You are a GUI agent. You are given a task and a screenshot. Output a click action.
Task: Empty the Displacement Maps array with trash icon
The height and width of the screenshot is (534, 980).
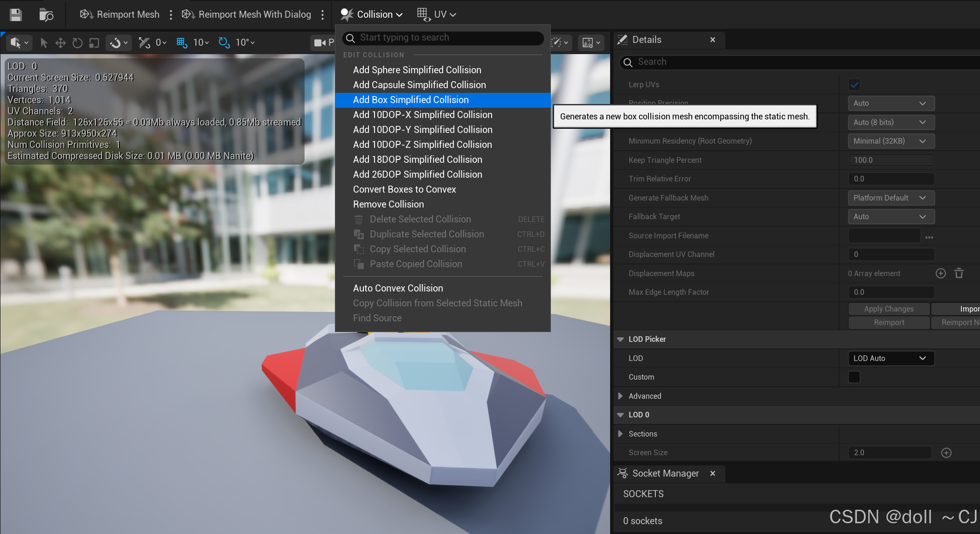[959, 273]
